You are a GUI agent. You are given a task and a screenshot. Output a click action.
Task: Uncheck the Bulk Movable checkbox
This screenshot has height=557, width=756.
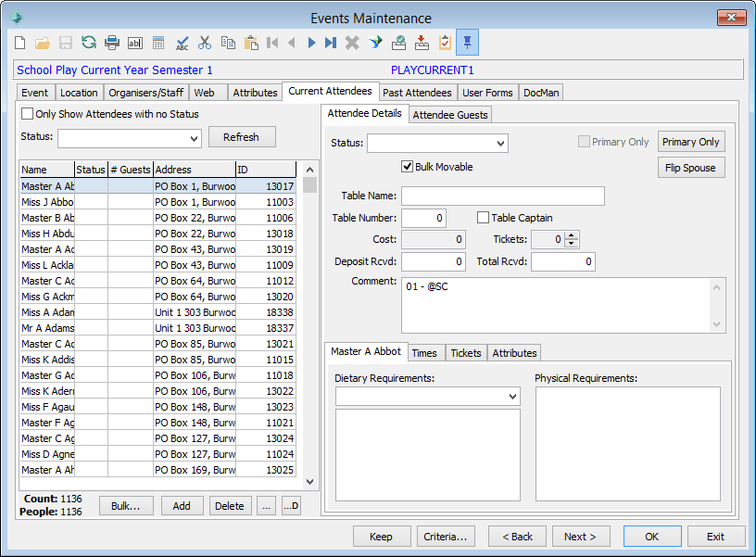tap(407, 167)
